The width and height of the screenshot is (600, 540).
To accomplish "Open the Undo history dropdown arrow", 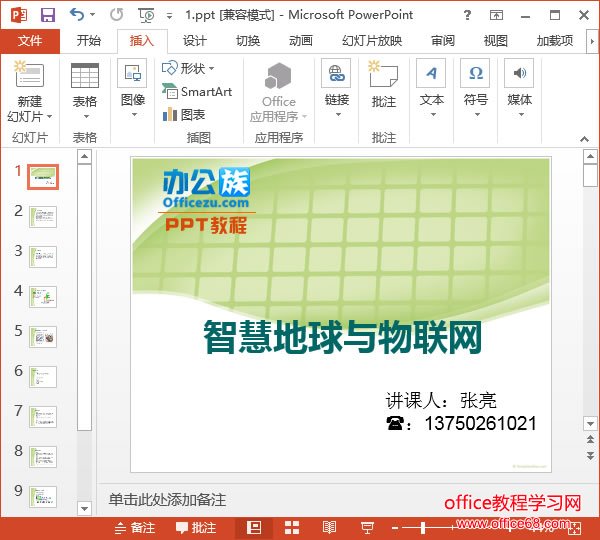I will (x=92, y=15).
